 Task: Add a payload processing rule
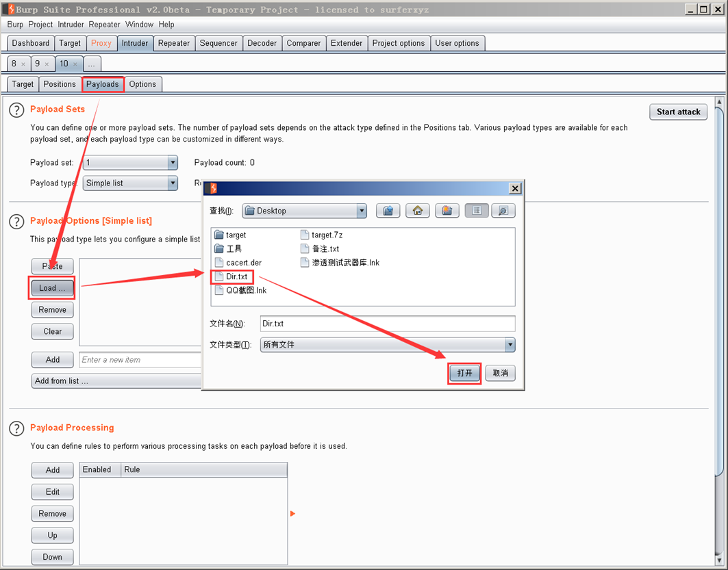52,470
